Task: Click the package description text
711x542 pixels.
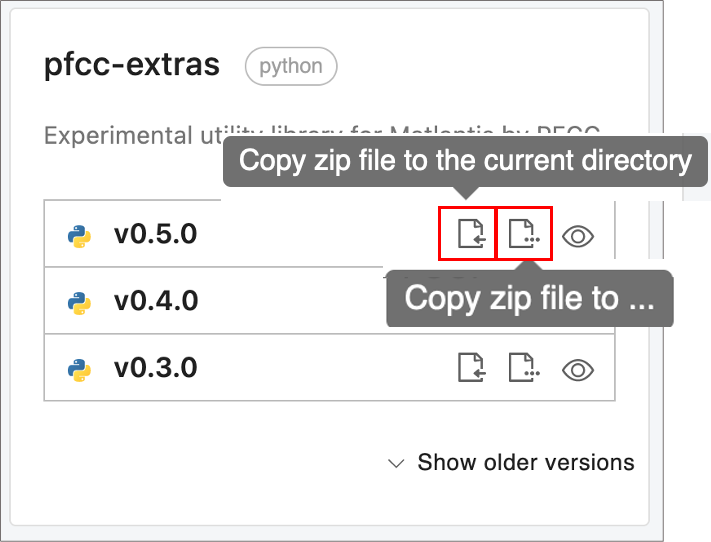Action: [130, 135]
